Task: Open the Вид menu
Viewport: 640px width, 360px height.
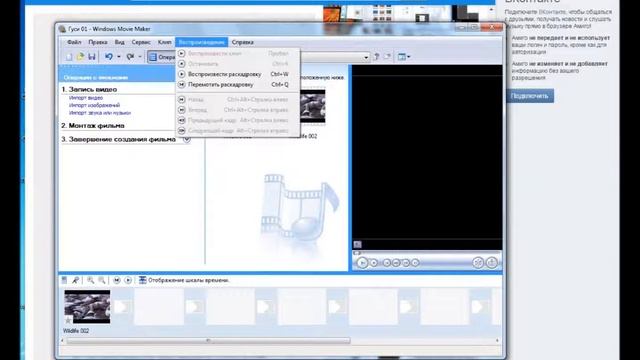Action: point(119,42)
